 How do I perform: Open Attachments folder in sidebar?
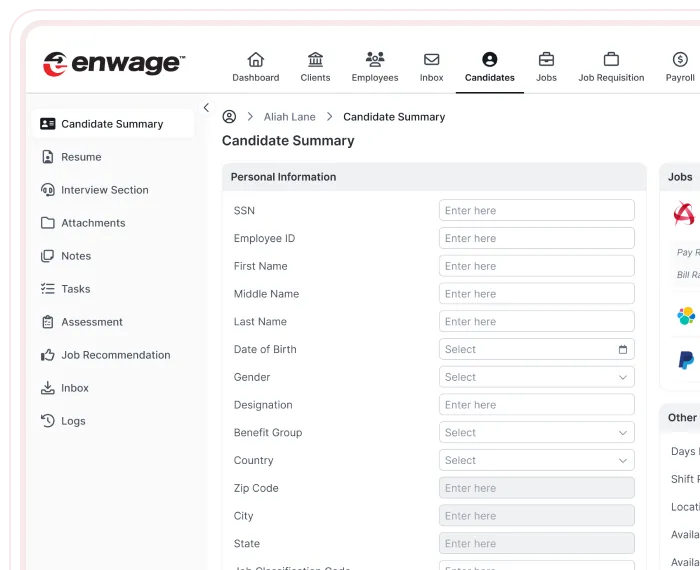point(93,223)
